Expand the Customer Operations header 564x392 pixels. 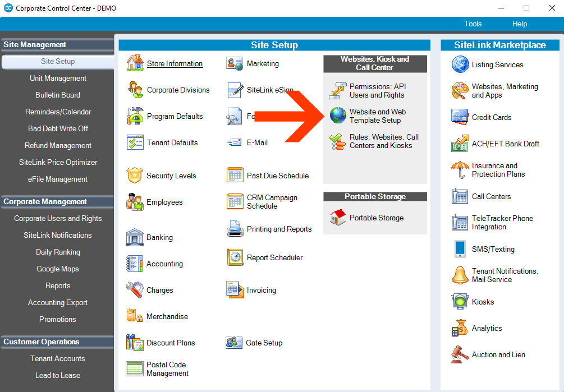coord(57,342)
